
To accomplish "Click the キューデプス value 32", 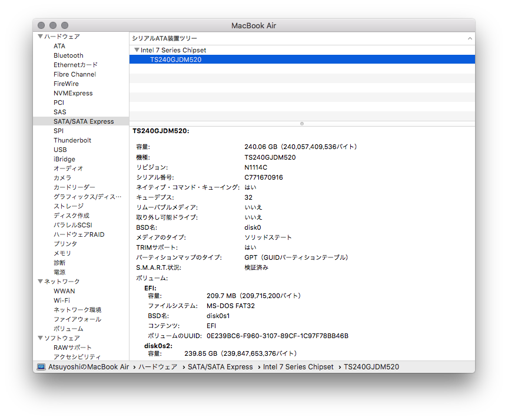I will [248, 197].
